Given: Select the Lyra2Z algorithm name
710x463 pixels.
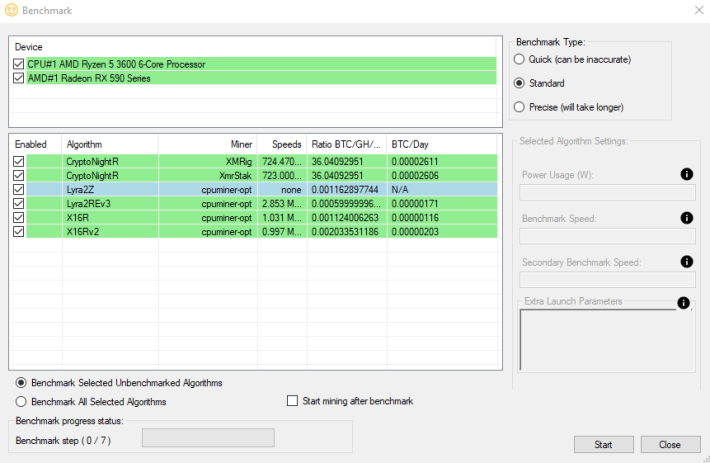Looking at the screenshot, I should click(80, 190).
